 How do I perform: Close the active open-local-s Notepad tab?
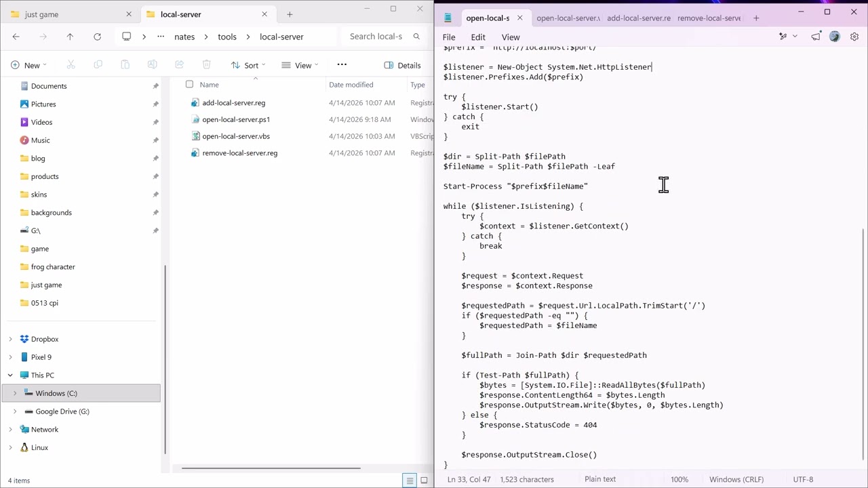point(520,18)
